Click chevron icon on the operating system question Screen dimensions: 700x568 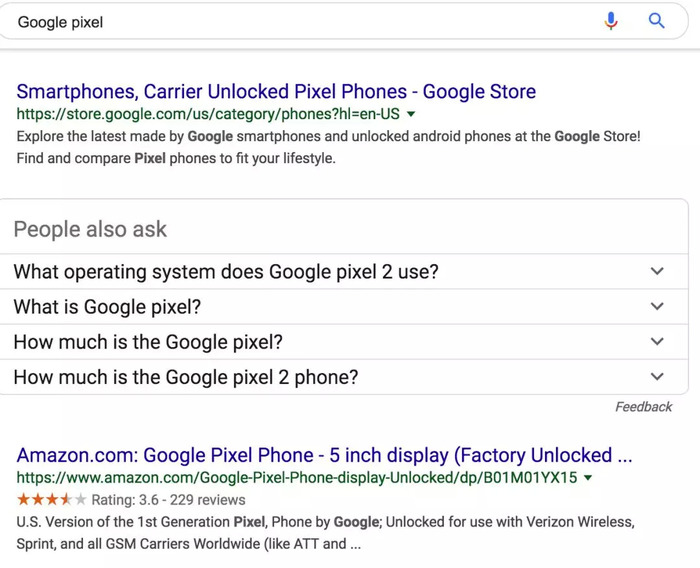pyautogui.click(x=657, y=271)
